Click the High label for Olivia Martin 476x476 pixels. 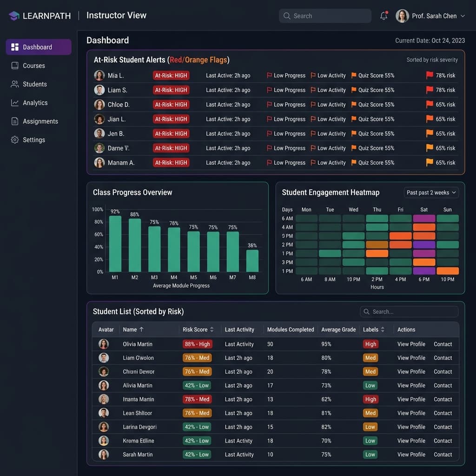coord(370,344)
